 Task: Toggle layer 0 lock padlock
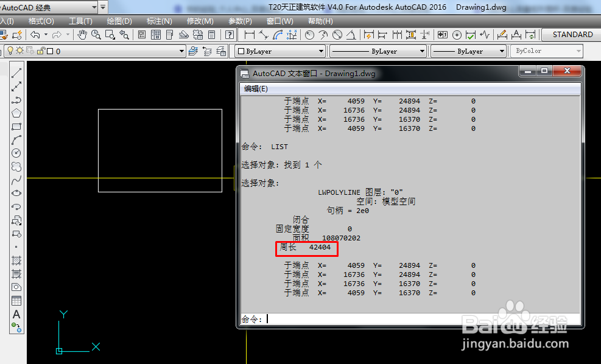tap(41, 51)
